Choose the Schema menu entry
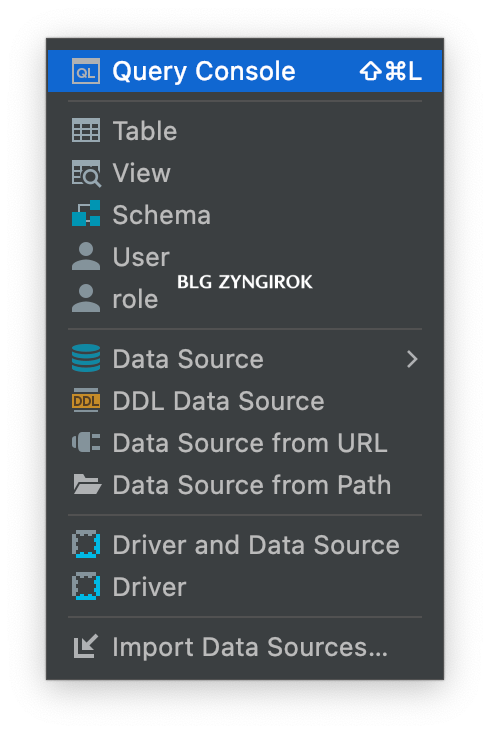This screenshot has height=734, width=490. coord(245,214)
